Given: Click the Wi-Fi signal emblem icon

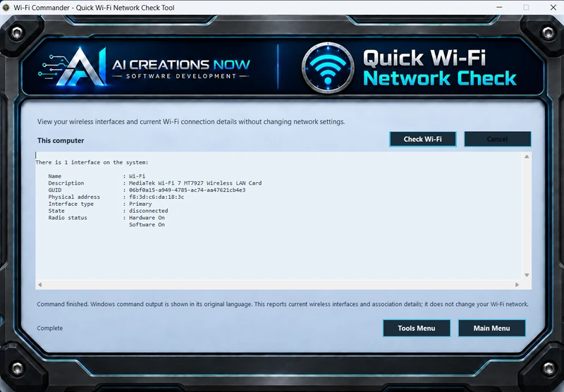Looking at the screenshot, I should click(x=328, y=68).
